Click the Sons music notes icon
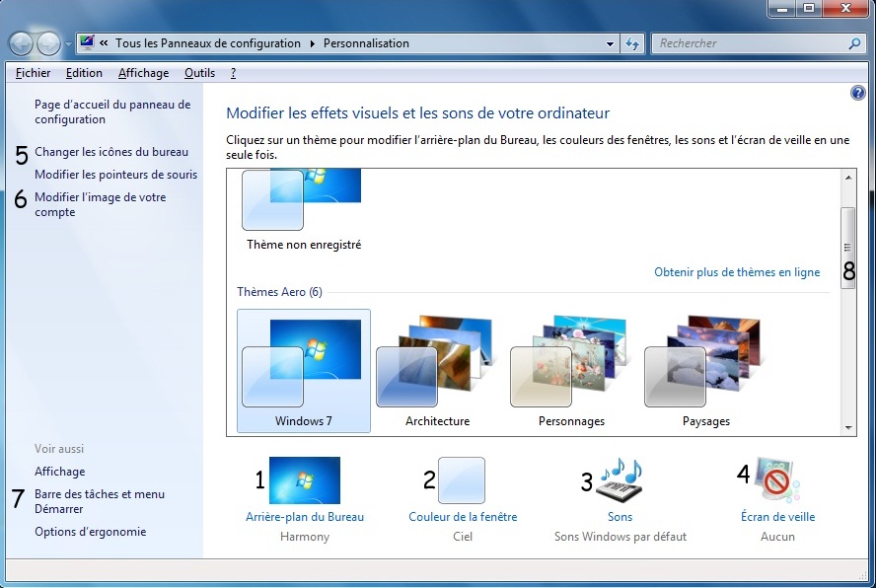The image size is (877, 588). (621, 480)
